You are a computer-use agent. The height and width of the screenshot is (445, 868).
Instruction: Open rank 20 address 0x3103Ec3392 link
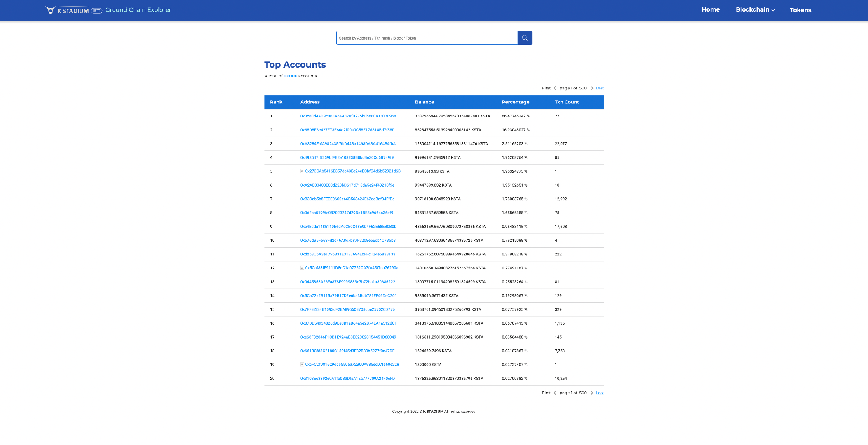347,379
